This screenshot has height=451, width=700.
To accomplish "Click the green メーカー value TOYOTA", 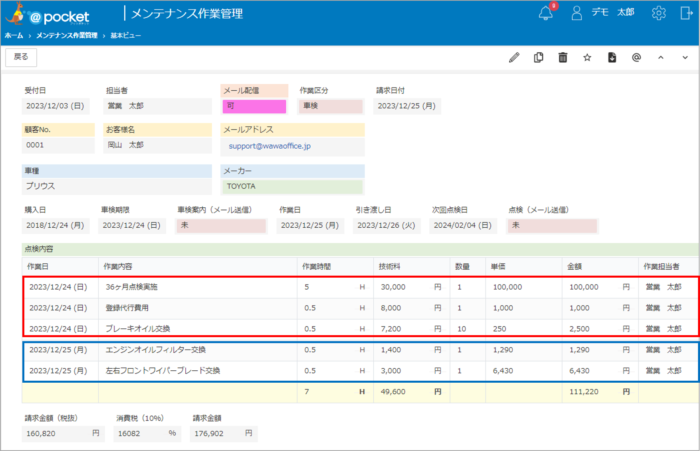I will [292, 187].
